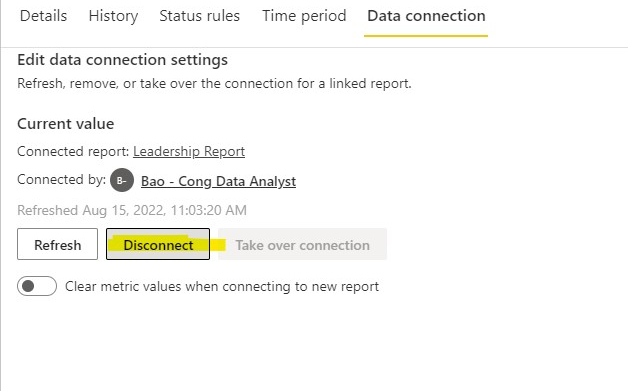Click the Disconnect button
628x391 pixels.
point(158,244)
